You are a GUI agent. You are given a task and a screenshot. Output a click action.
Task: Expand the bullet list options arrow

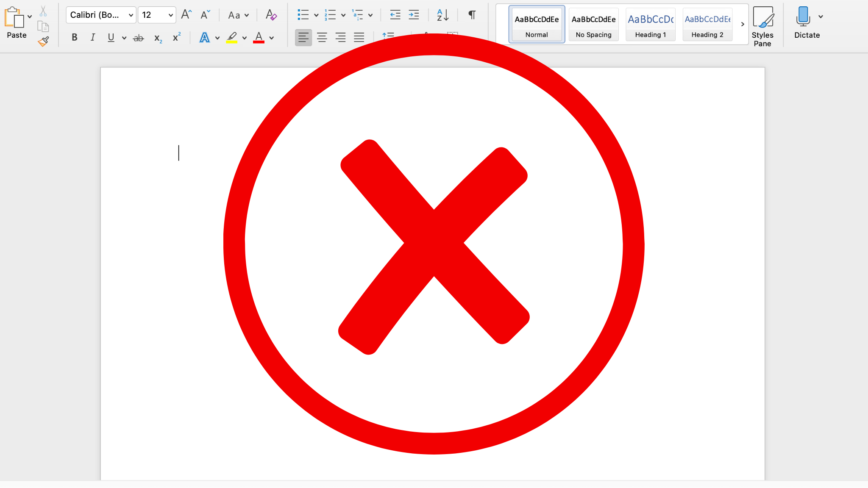click(316, 15)
